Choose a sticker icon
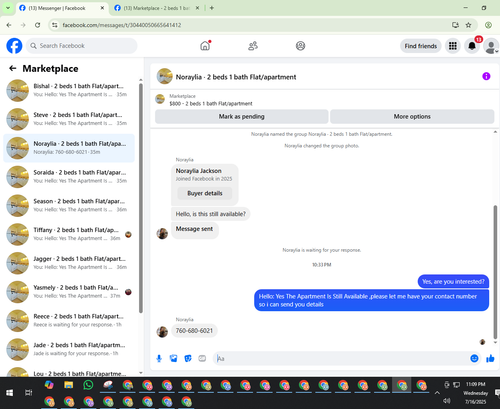This screenshot has width=500, height=409. 188,358
